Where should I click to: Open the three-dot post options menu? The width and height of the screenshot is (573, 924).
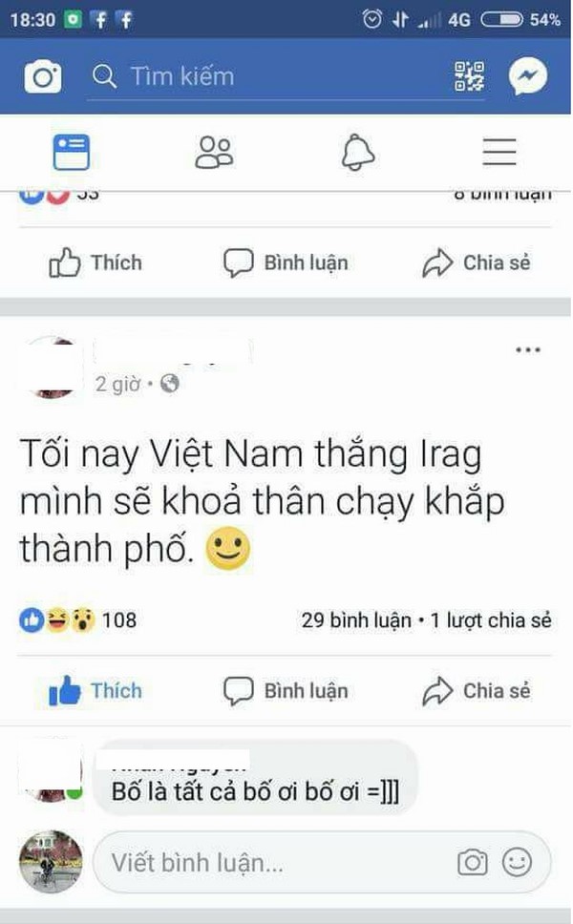[x=527, y=350]
